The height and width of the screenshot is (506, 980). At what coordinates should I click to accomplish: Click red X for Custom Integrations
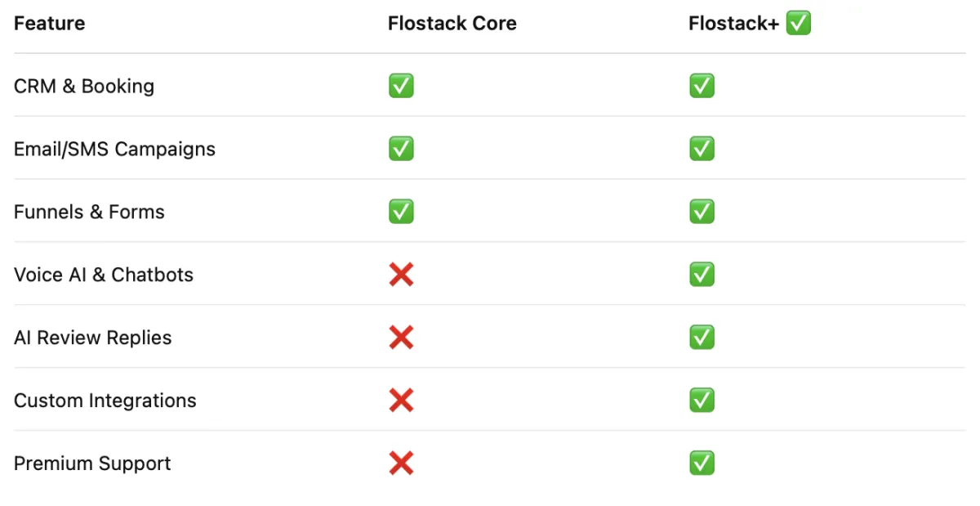click(401, 401)
